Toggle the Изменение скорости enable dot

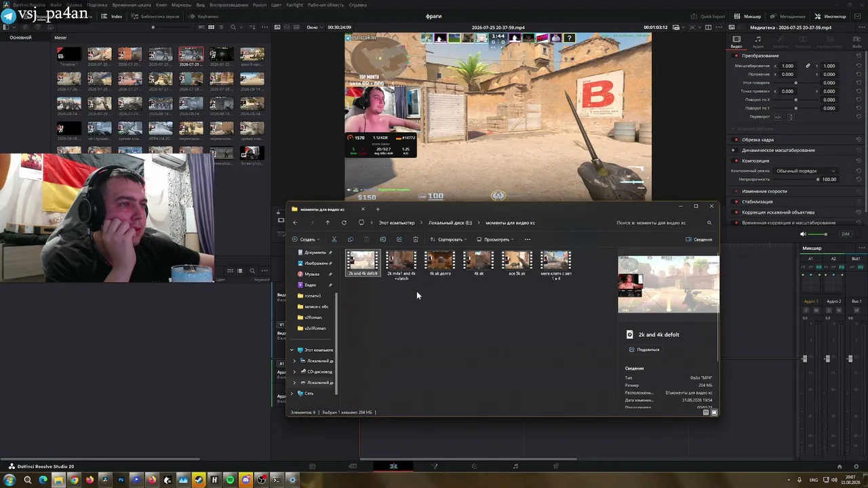pos(736,191)
